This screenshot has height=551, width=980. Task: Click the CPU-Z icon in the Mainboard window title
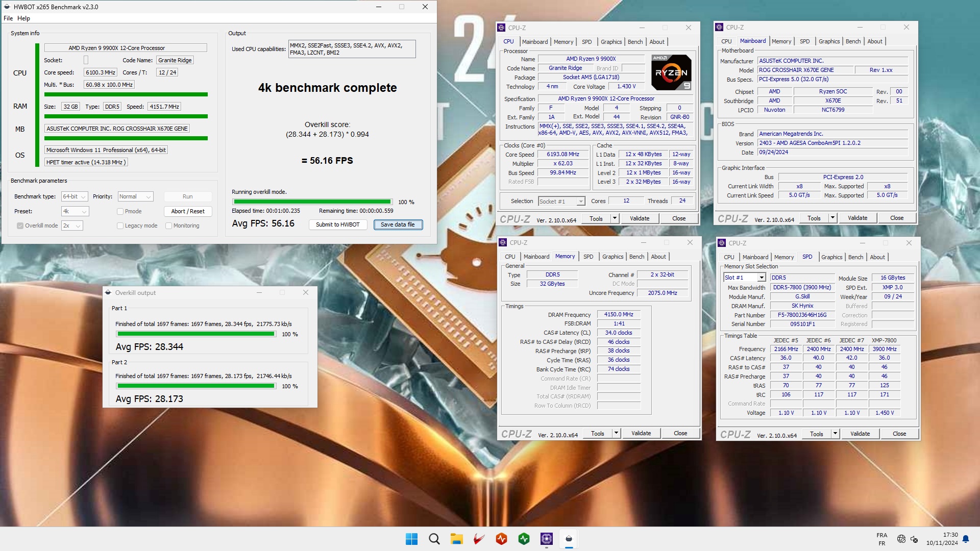(x=720, y=27)
